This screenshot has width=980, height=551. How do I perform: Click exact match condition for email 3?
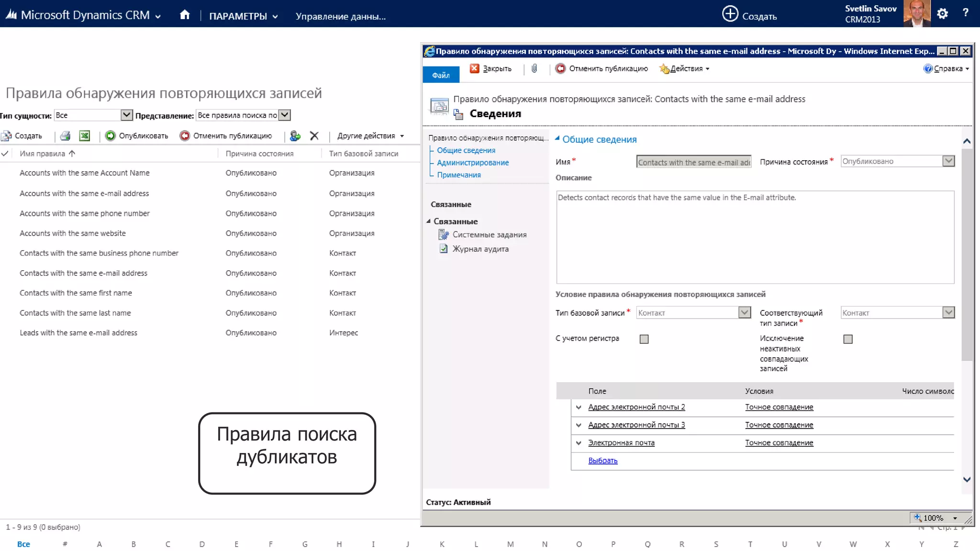(x=779, y=425)
